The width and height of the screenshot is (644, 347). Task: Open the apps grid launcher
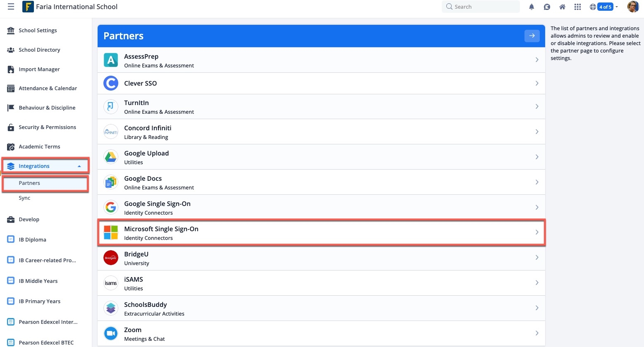pyautogui.click(x=577, y=7)
